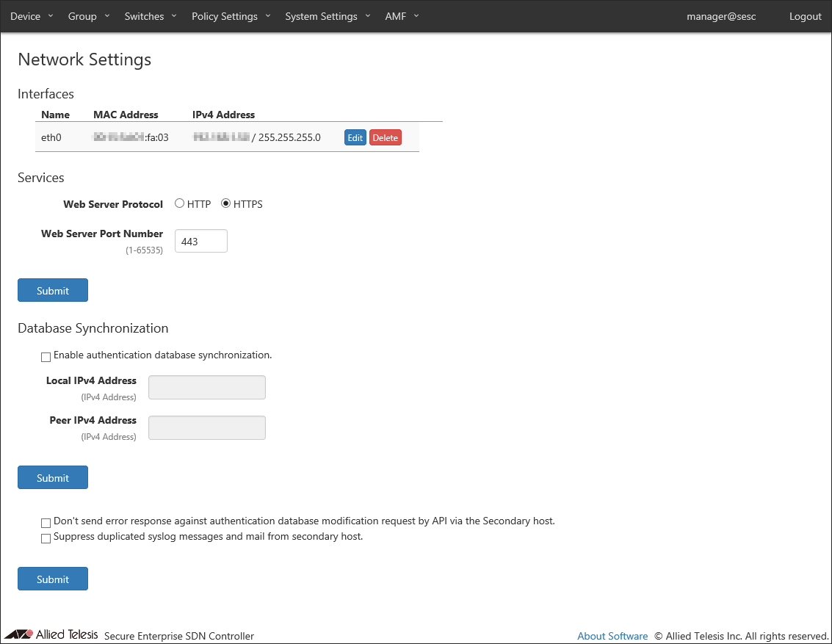Open the Device menu
Viewport: 832px width, 644px height.
(x=32, y=16)
